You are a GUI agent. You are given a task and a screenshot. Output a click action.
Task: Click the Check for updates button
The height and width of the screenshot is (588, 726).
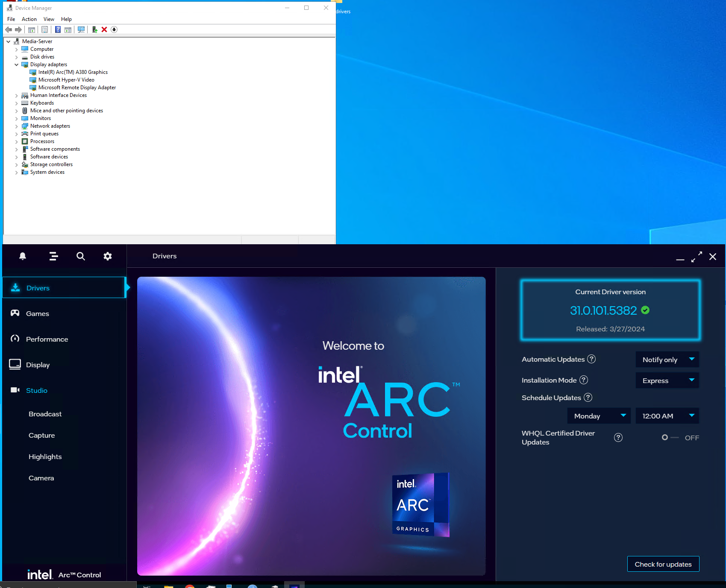click(x=663, y=564)
